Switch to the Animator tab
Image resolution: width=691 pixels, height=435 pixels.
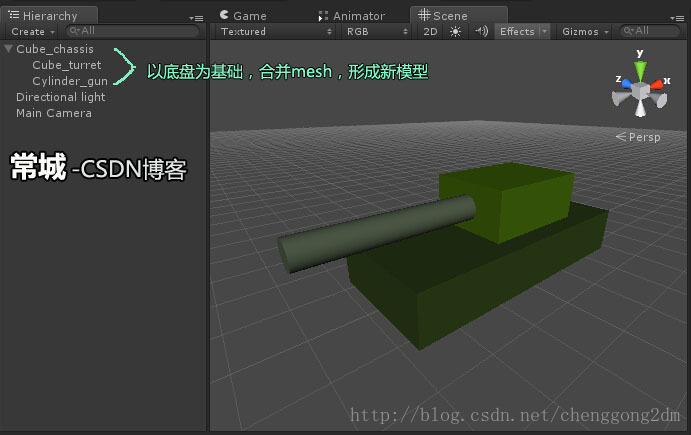click(352, 16)
